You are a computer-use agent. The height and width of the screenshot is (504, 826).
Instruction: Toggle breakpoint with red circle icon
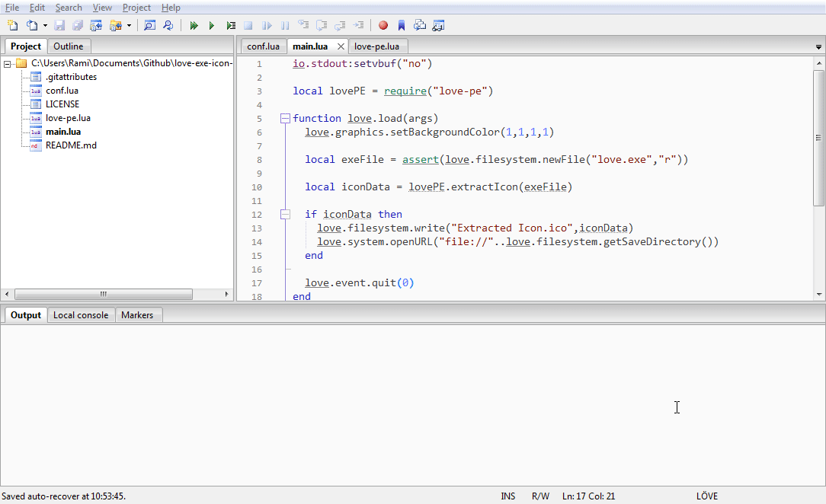coord(383,25)
